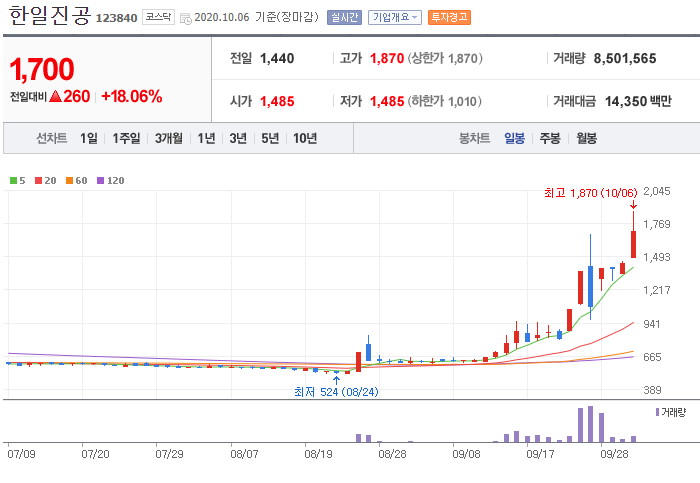Select the 3년 line chart tab
Viewport: 700px width, 483px height.
[x=238, y=138]
